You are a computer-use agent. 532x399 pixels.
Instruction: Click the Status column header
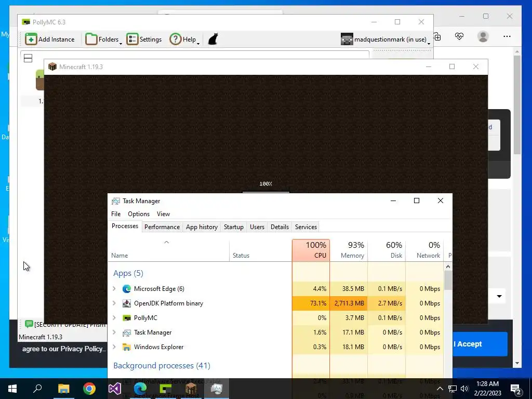click(261, 250)
